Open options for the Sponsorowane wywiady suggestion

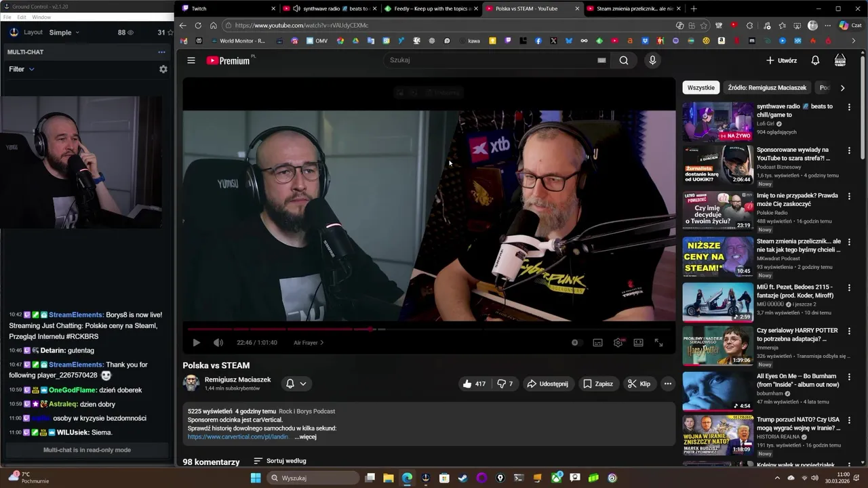pos(849,150)
